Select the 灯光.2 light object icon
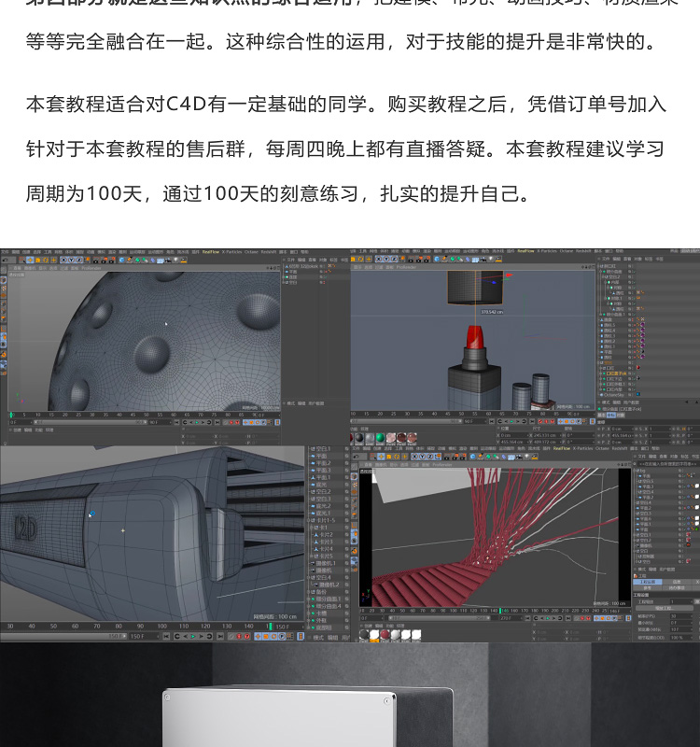 point(313,506)
